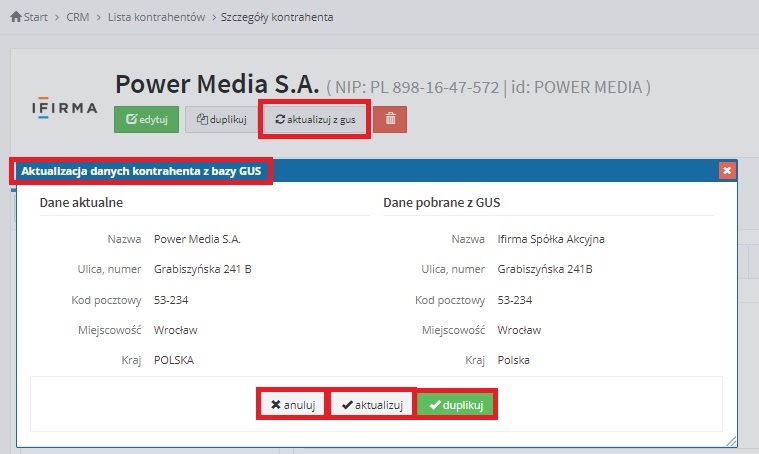Click 'Dane pobrane z GUS' heading
Image resolution: width=759 pixels, height=454 pixels.
[x=441, y=202]
